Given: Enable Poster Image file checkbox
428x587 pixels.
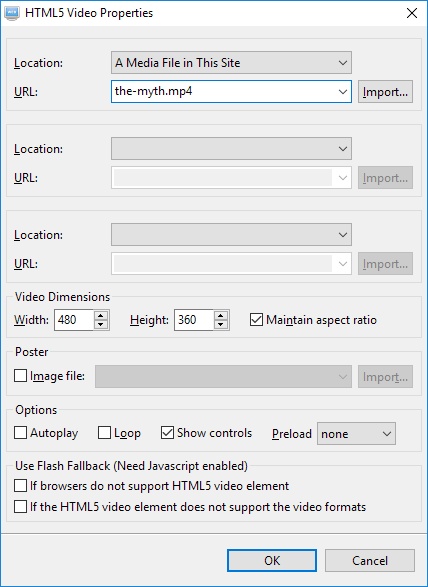Looking at the screenshot, I should point(20,375).
